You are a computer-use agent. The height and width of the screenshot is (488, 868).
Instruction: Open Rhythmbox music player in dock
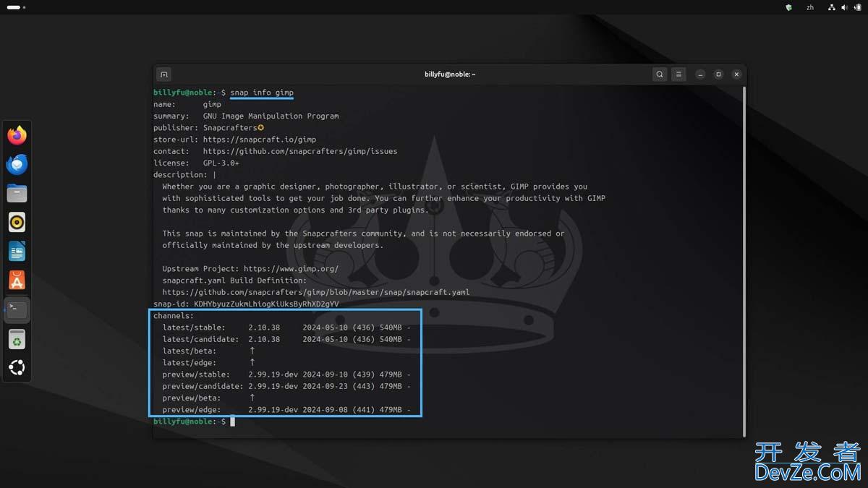pyautogui.click(x=17, y=222)
